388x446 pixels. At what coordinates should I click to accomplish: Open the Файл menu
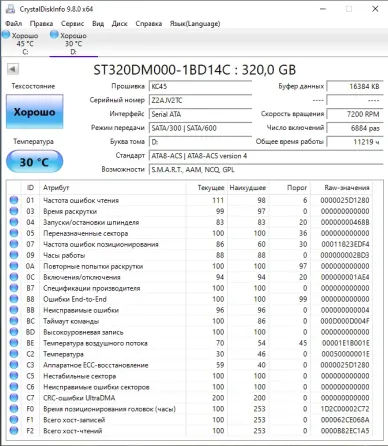point(14,24)
